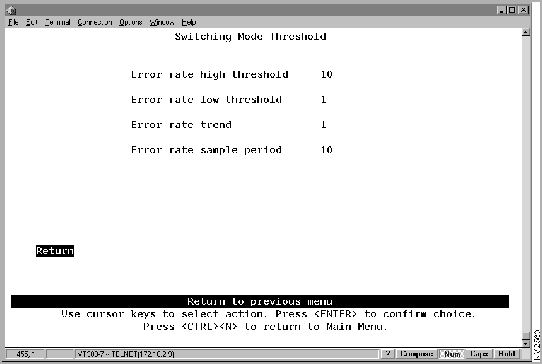Image resolution: width=542 pixels, height=364 pixels.
Task: Click the Caps indicator in status bar
Action: tap(479, 354)
